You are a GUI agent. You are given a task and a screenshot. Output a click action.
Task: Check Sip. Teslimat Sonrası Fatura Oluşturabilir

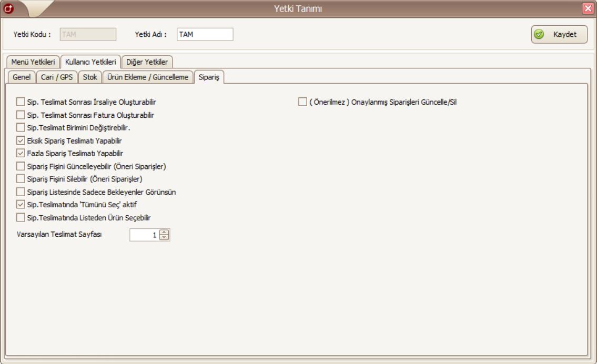tap(21, 114)
